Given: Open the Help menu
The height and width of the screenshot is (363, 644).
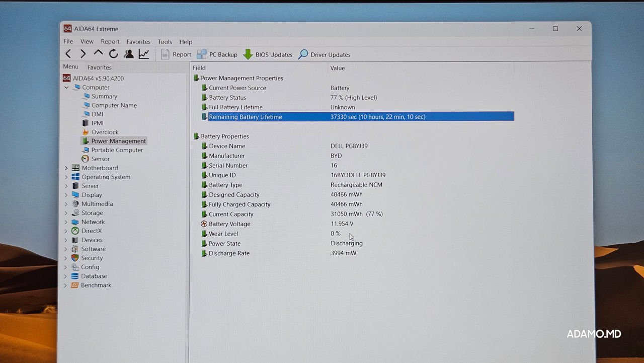Looking at the screenshot, I should click(x=186, y=42).
